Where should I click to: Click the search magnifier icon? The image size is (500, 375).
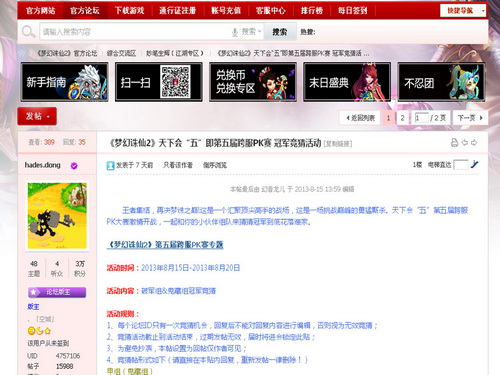(28, 32)
